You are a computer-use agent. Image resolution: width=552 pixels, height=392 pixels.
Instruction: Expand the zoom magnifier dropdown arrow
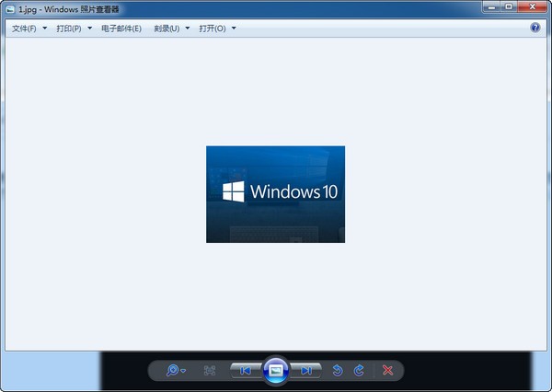tap(183, 371)
